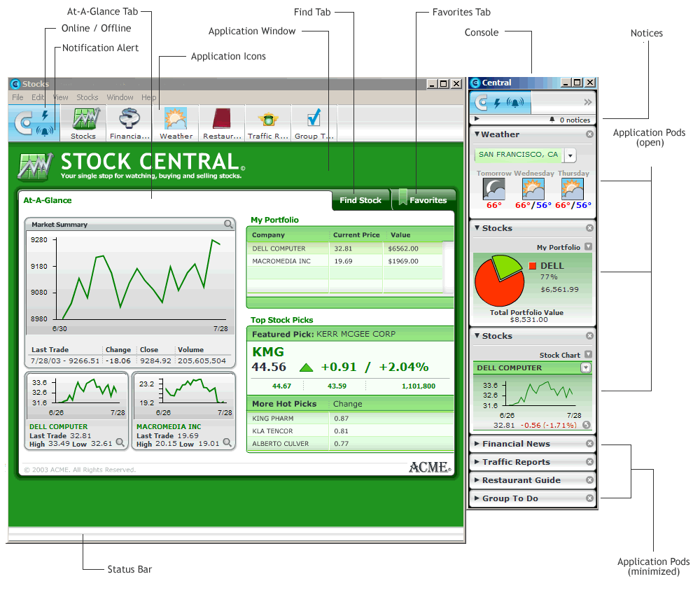Zoom the DELL COMPUTER mini chart magnifier
Screen dimensions: 700x595
120,442
